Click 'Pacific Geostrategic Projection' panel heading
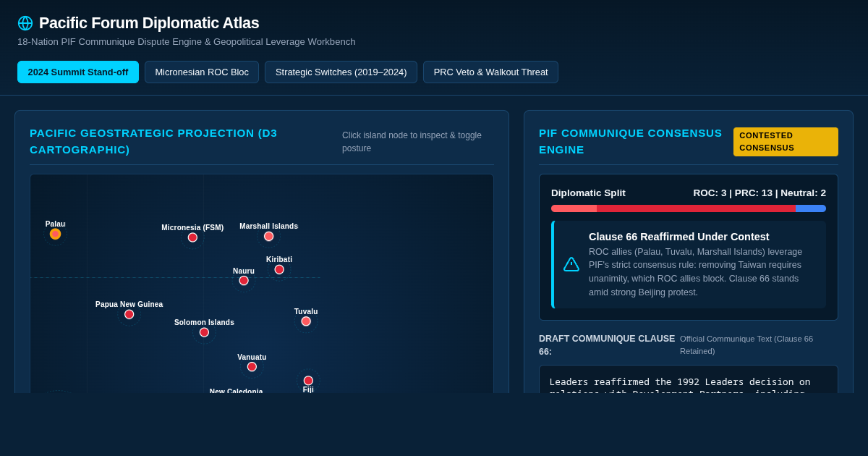868x456 pixels. pos(153,141)
